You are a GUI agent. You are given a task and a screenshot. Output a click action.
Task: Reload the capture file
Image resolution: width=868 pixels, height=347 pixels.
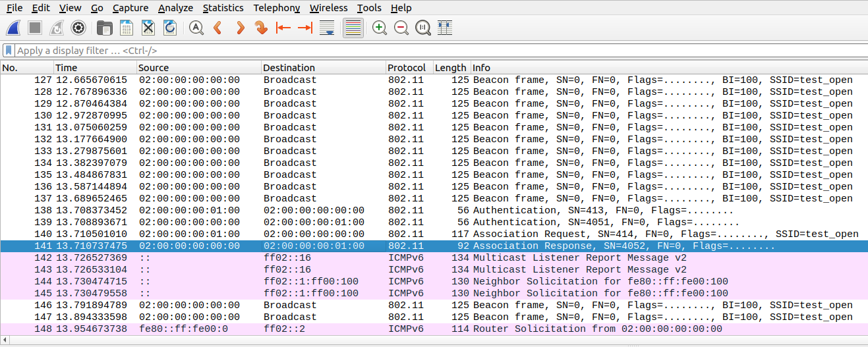coord(170,28)
